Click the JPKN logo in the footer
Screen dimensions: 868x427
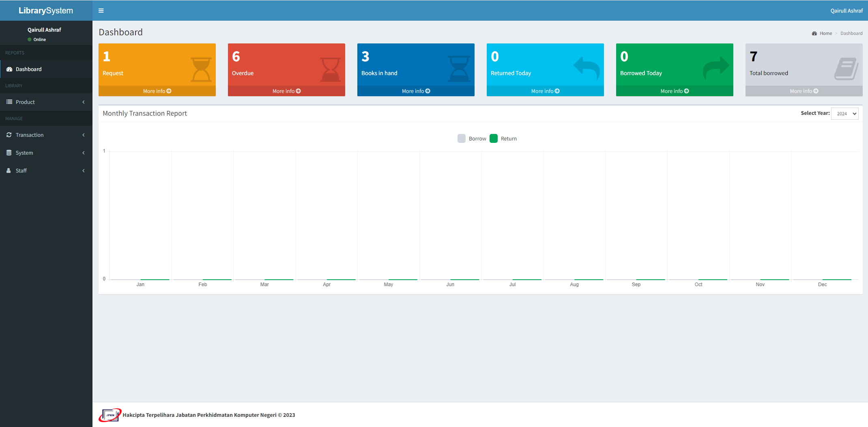pos(110,415)
